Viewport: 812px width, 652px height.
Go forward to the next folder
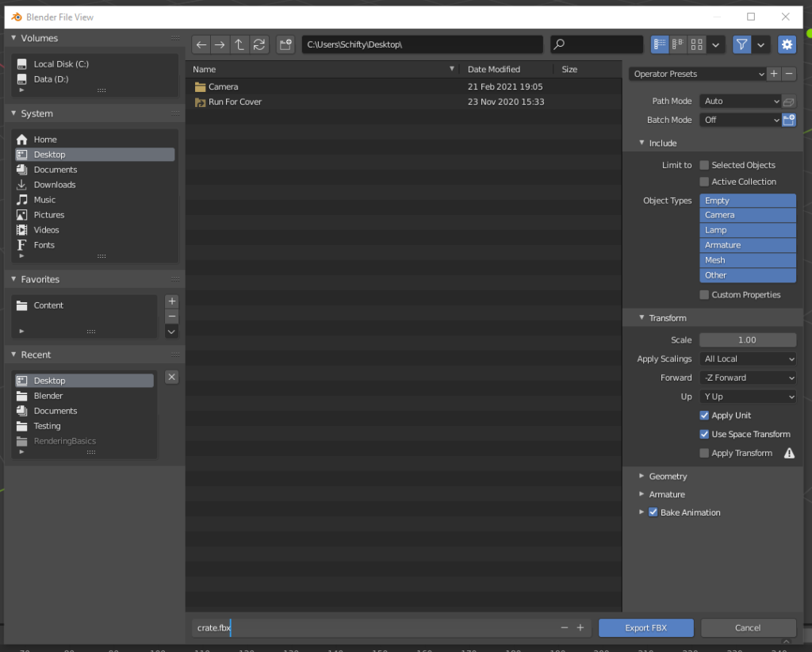[220, 44]
